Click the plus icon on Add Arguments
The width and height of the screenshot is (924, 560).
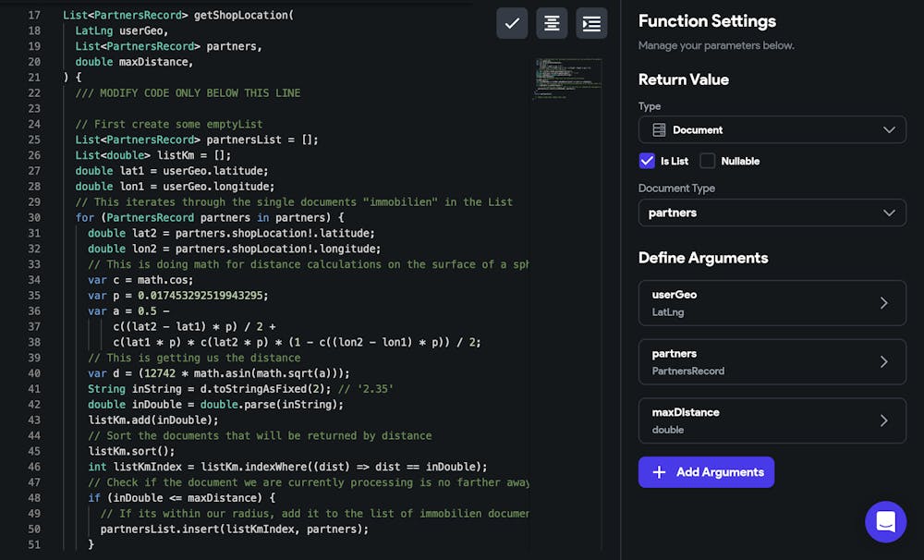[658, 471]
